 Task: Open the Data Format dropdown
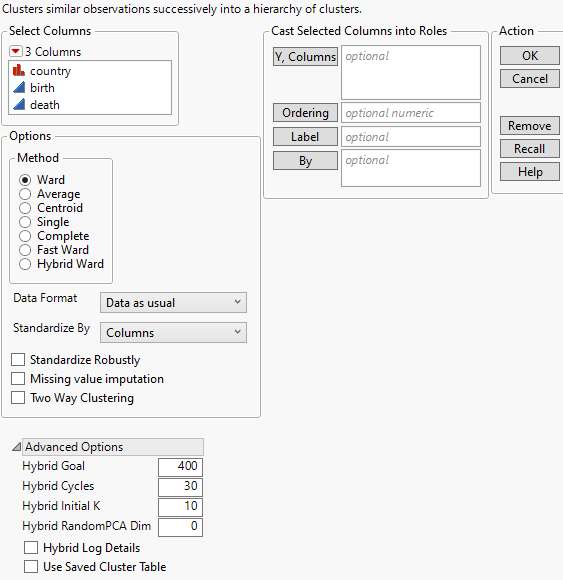coord(173,303)
